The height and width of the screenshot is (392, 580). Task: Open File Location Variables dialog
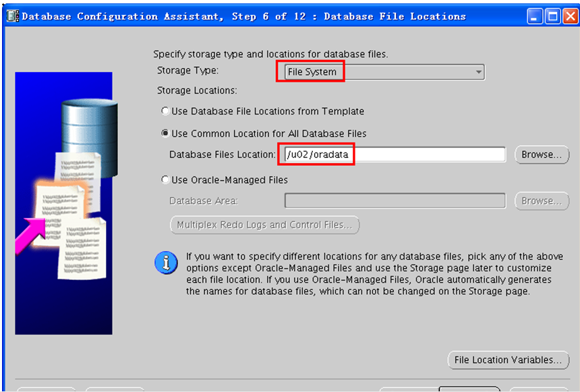[509, 360]
